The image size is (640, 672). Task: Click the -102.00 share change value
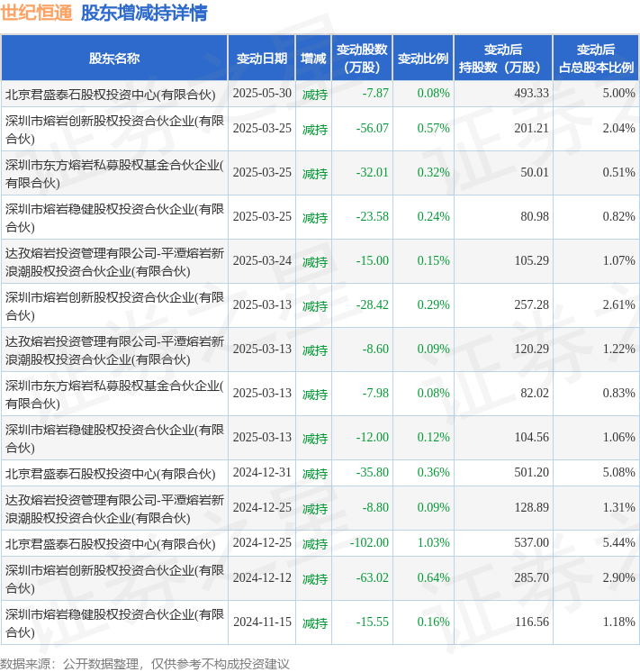coord(369,542)
